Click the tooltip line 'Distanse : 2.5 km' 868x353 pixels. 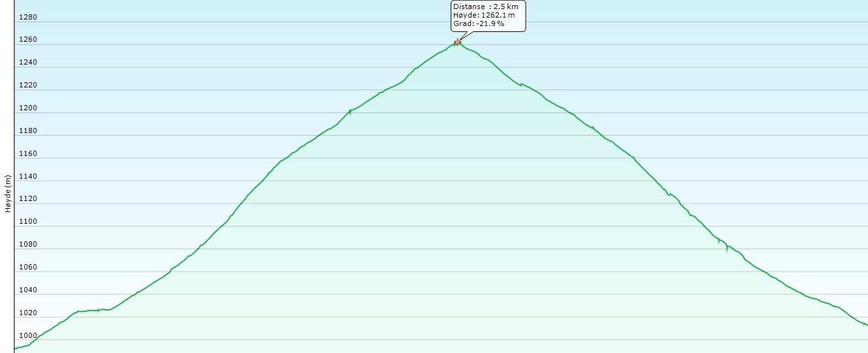click(485, 7)
